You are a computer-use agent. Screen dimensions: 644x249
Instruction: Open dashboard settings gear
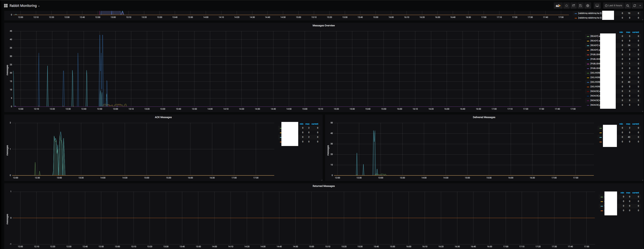588,6
